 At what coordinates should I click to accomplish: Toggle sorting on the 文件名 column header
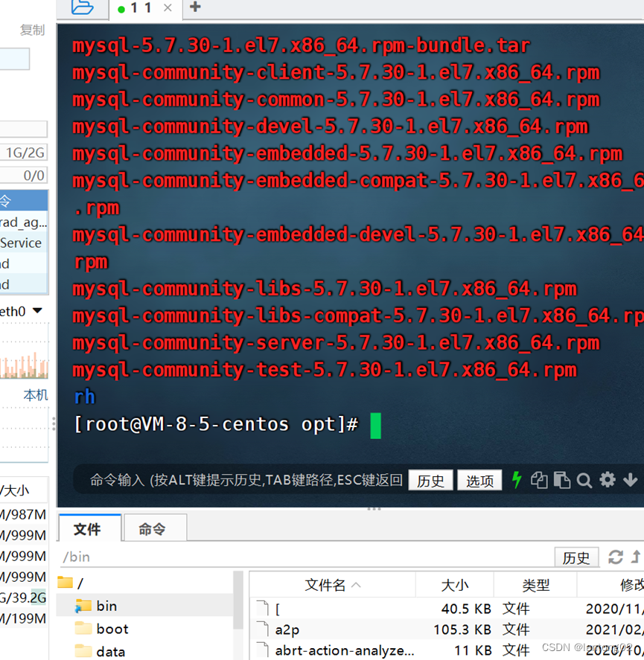coord(325,585)
